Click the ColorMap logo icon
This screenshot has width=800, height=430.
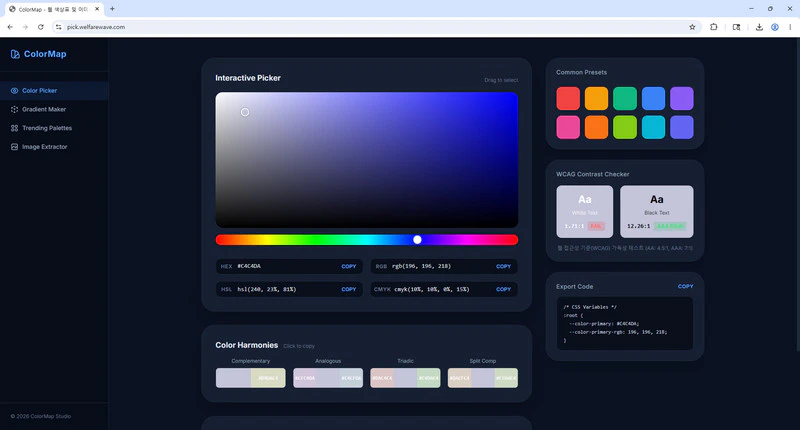pyautogui.click(x=15, y=54)
